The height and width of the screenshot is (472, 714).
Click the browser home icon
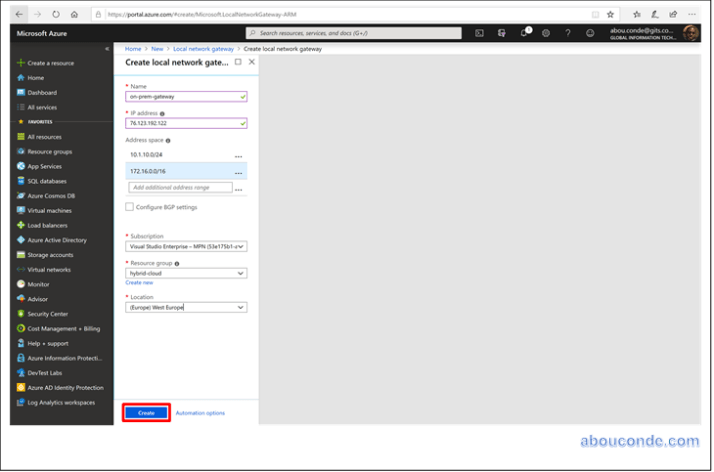coord(75,14)
